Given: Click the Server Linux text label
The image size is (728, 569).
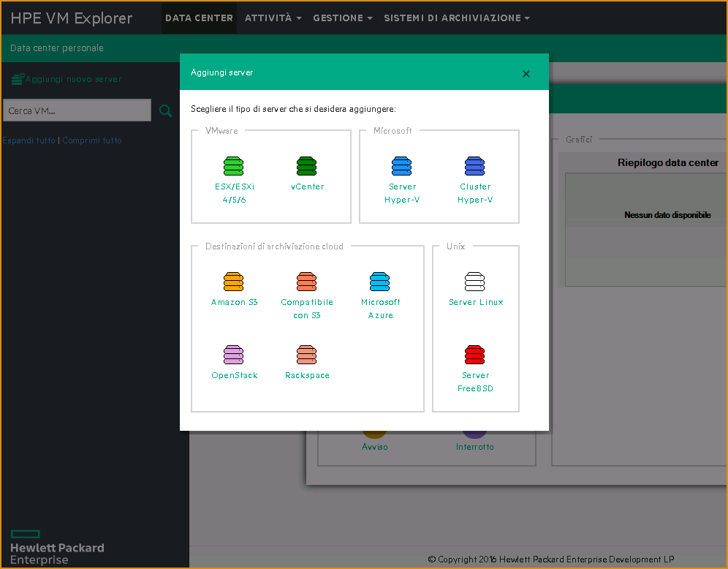Looking at the screenshot, I should 476,302.
